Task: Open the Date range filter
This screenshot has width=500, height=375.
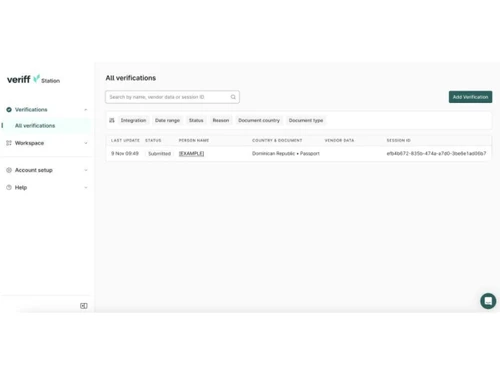Action: tap(167, 120)
